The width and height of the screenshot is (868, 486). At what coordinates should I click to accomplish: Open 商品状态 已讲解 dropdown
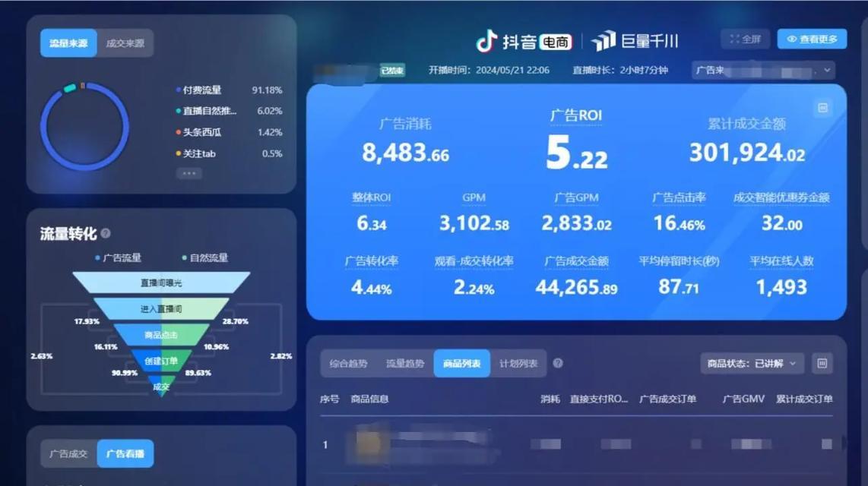coord(752,364)
